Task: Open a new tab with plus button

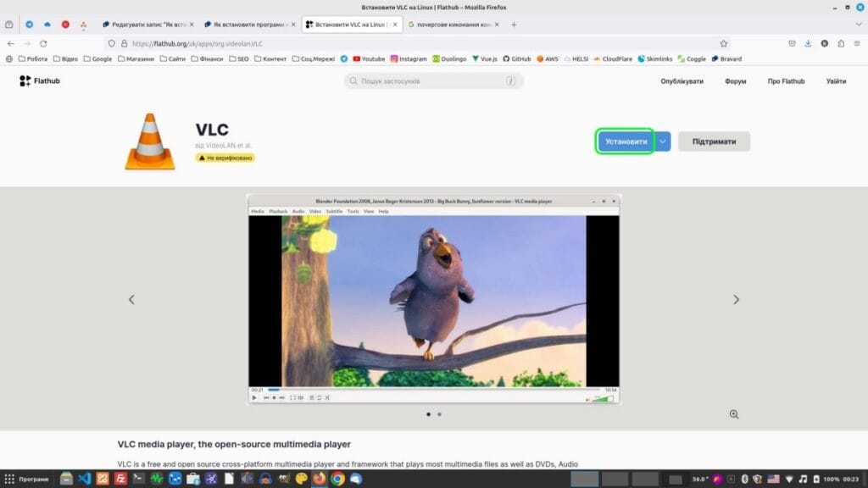Action: click(514, 25)
